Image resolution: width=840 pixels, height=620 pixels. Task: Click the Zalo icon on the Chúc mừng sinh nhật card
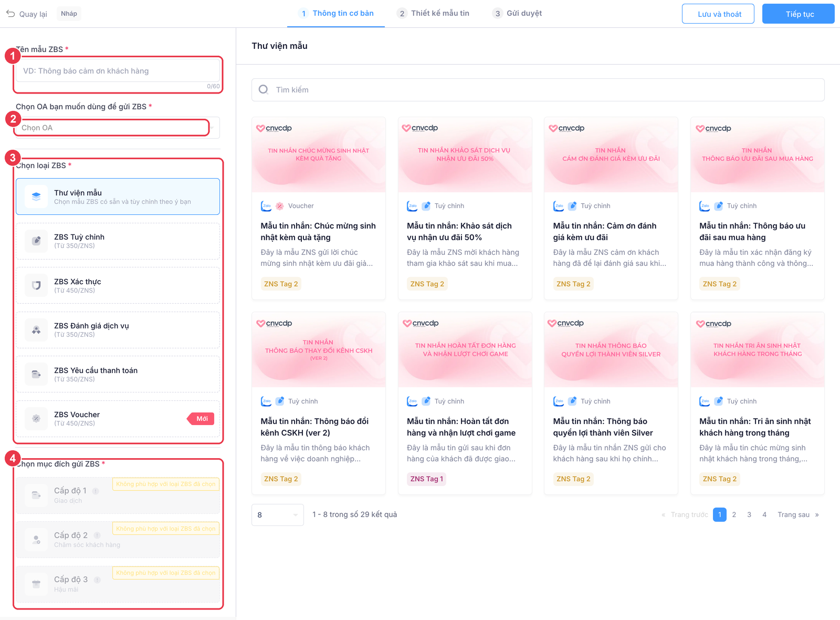click(266, 206)
